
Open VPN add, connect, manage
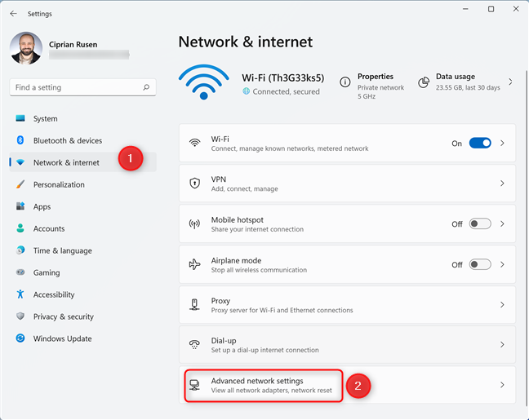[x=347, y=183]
